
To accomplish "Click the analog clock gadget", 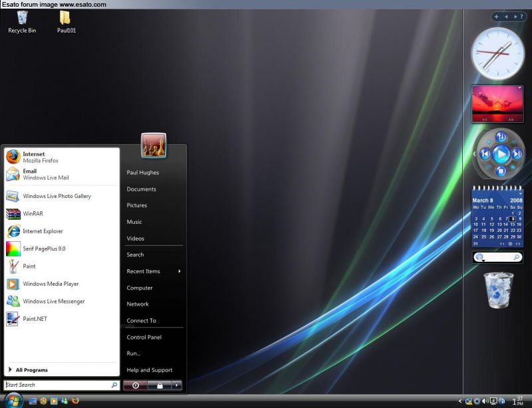I will (497, 54).
